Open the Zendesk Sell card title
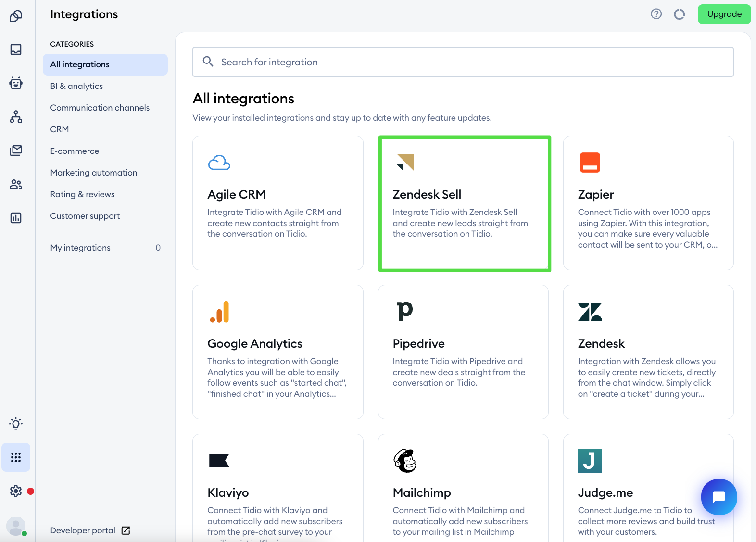The width and height of the screenshot is (756, 542). 427,194
